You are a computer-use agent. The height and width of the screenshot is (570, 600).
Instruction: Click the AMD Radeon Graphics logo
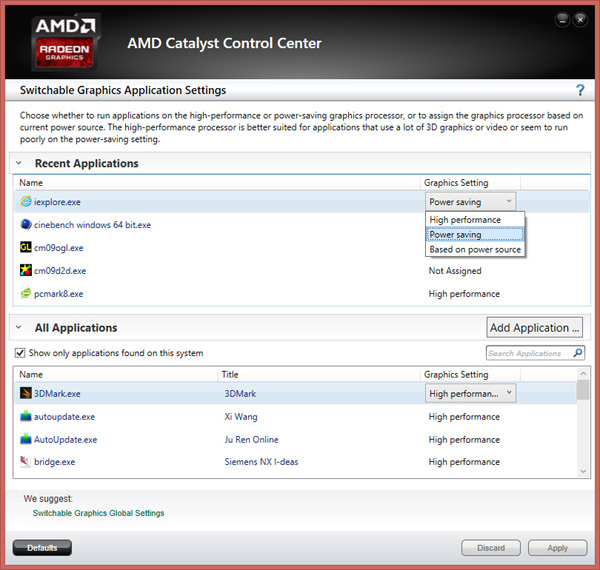65,42
